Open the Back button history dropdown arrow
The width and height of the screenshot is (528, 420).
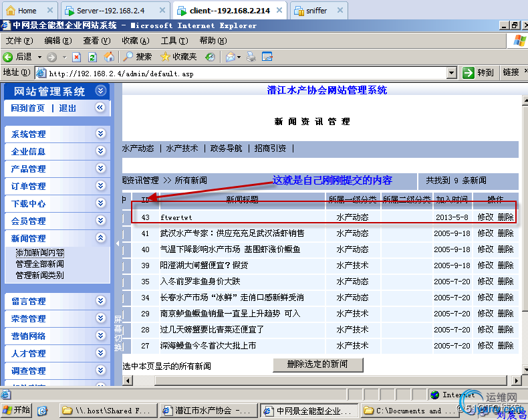click(39, 57)
